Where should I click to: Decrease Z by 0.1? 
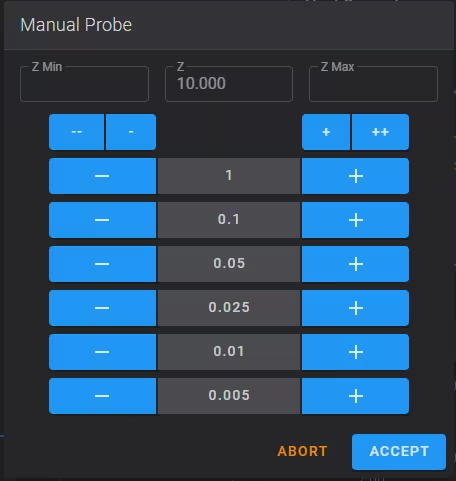tap(102, 220)
